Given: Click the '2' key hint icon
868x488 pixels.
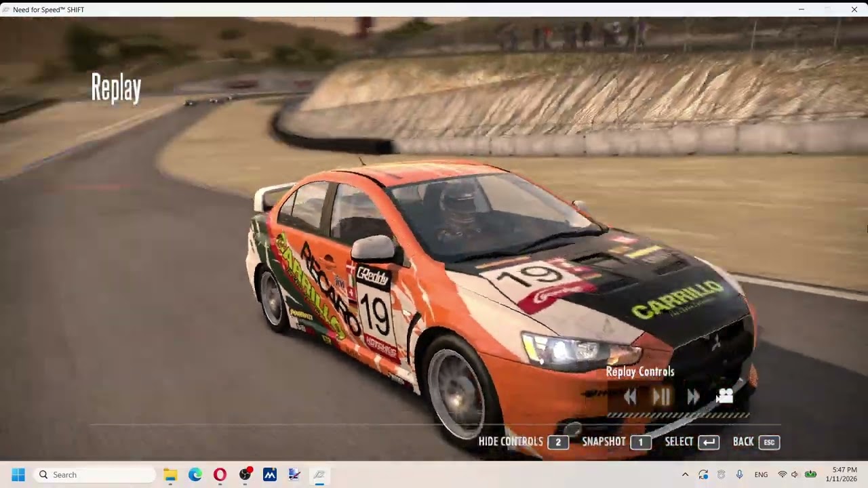Looking at the screenshot, I should (558, 442).
